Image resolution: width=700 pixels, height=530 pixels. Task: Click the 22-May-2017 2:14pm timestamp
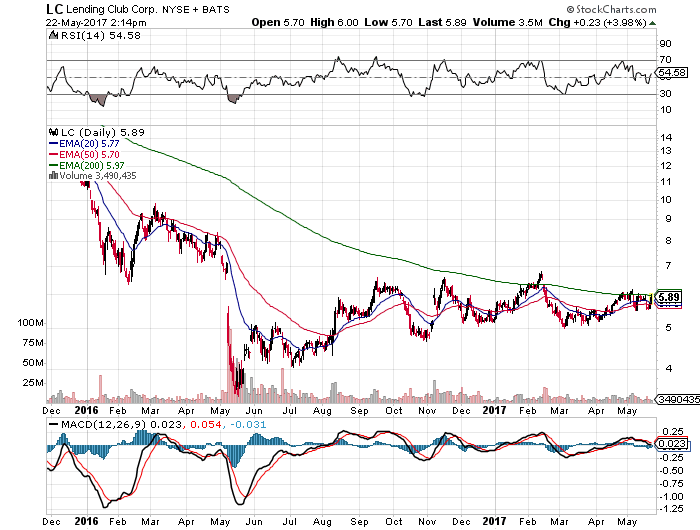96,22
